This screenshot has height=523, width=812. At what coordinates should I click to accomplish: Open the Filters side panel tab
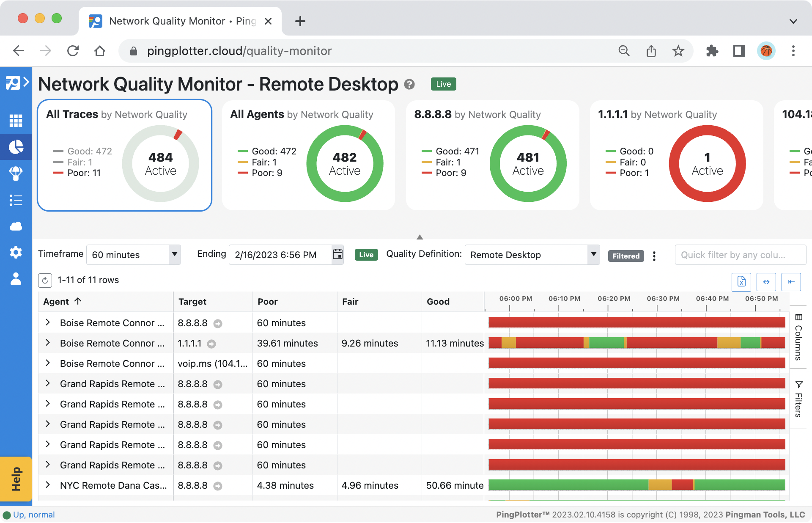(x=798, y=399)
